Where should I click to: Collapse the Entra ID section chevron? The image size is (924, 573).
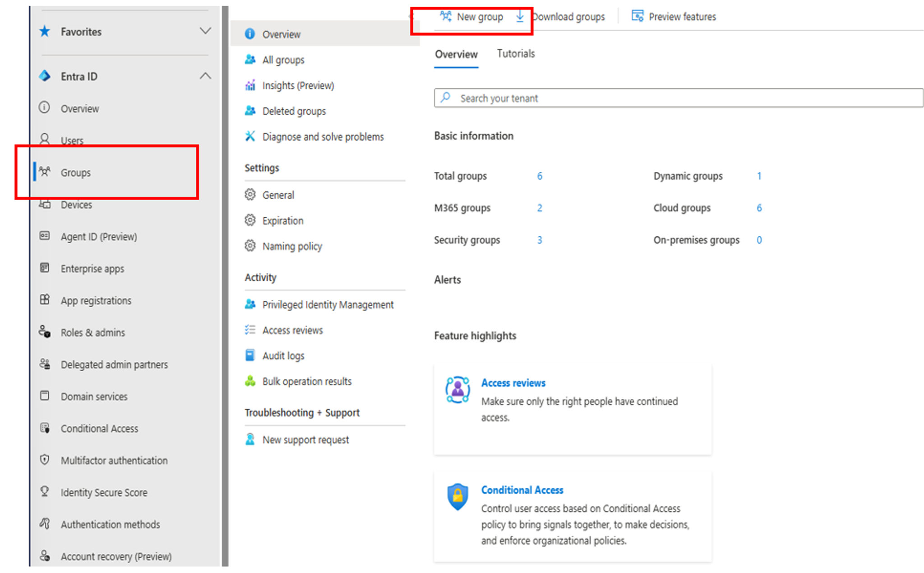(x=205, y=76)
